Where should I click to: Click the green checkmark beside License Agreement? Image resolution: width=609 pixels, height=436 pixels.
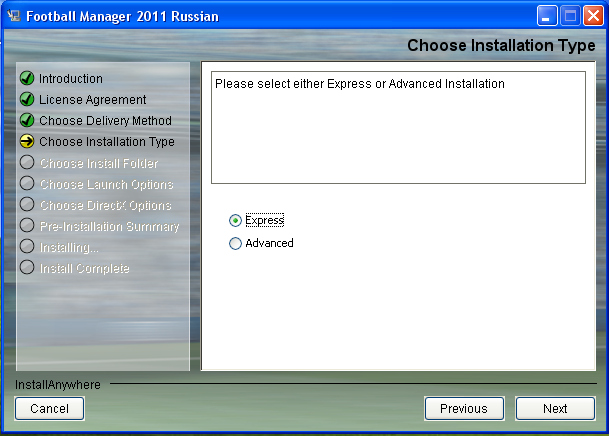27,99
